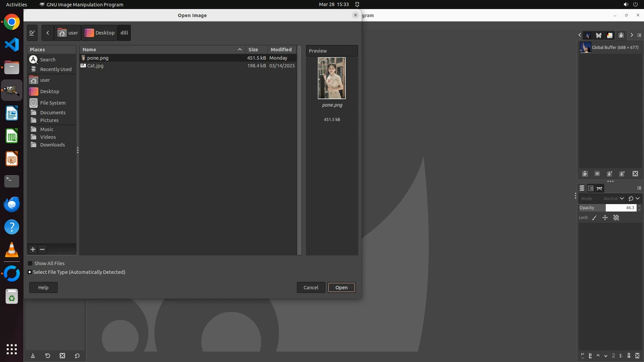Expand Select File Type section
The image size is (644, 362).
point(30,272)
